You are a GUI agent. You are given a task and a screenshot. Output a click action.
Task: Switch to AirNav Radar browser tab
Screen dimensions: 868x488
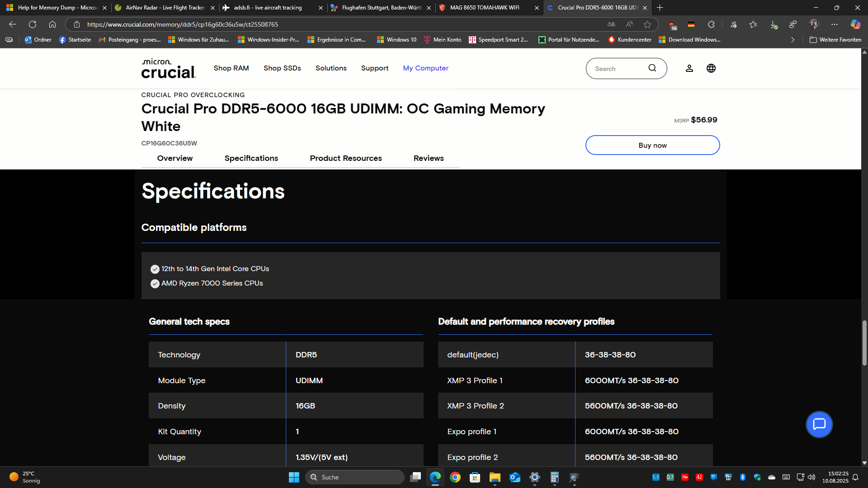click(x=165, y=8)
